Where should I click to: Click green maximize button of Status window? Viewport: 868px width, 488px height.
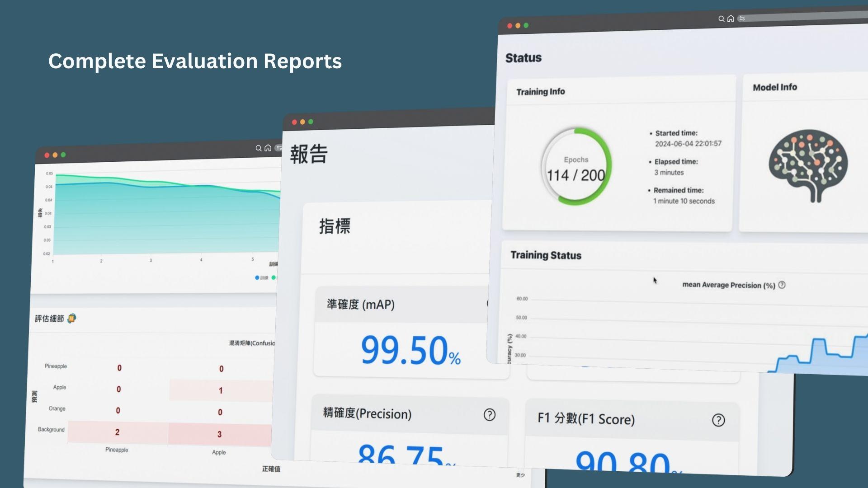click(526, 25)
